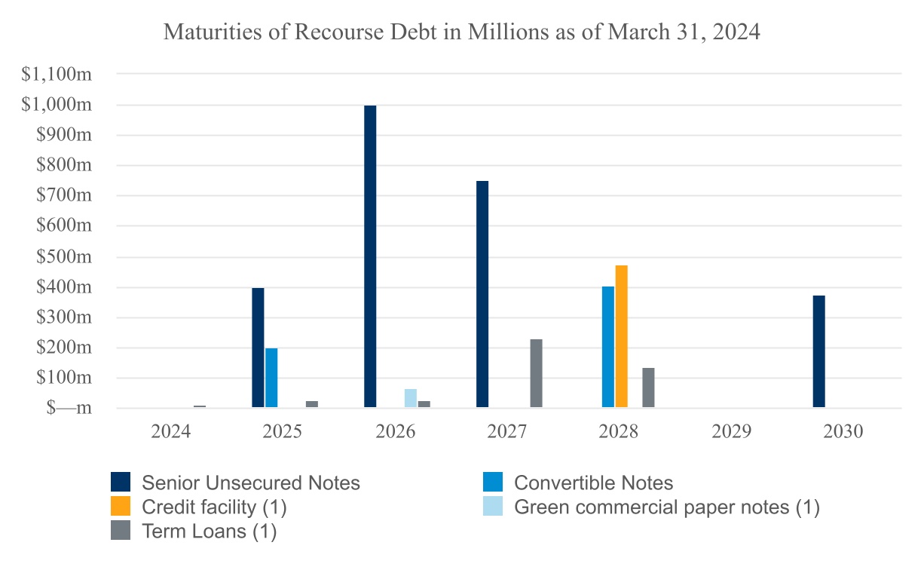Select the gray Term Loans legend swatch
The height and width of the screenshot is (573, 924).
[121, 531]
